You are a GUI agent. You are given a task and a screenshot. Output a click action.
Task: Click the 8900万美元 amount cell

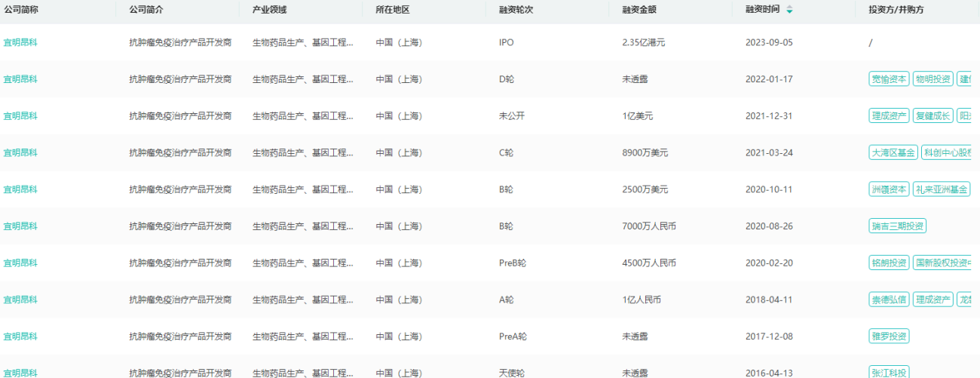coord(645,152)
